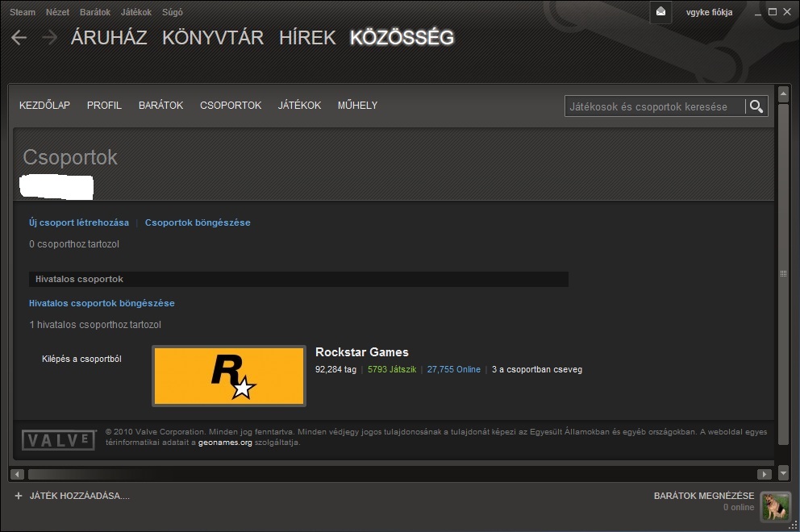Maximize the Steam window
Image resolution: width=800 pixels, height=532 pixels.
773,12
